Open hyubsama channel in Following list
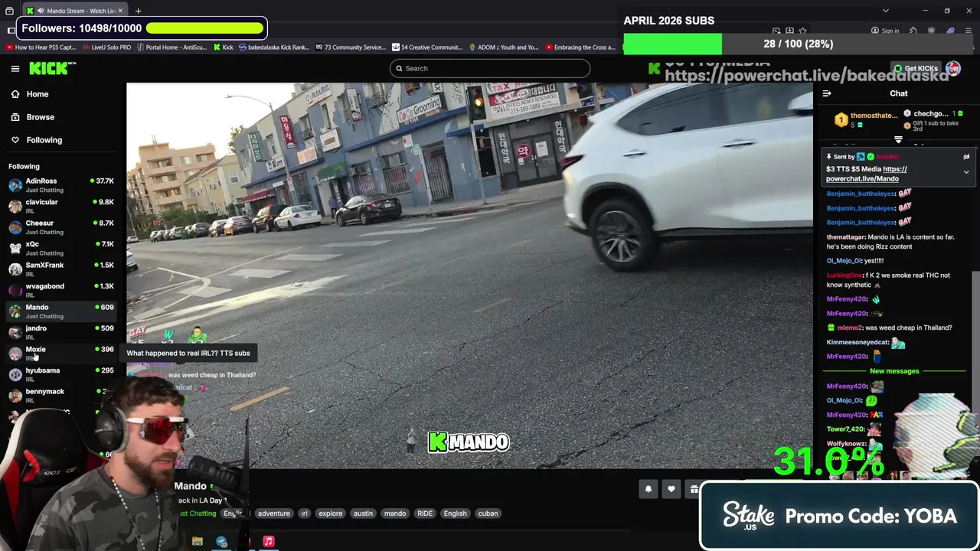Screen dimensions: 980x551 (61, 374)
